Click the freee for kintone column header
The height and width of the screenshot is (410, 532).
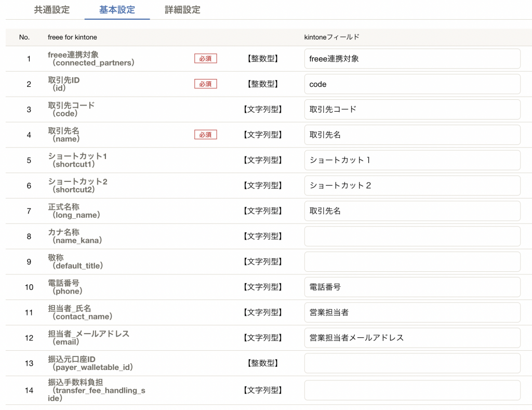tap(72, 37)
